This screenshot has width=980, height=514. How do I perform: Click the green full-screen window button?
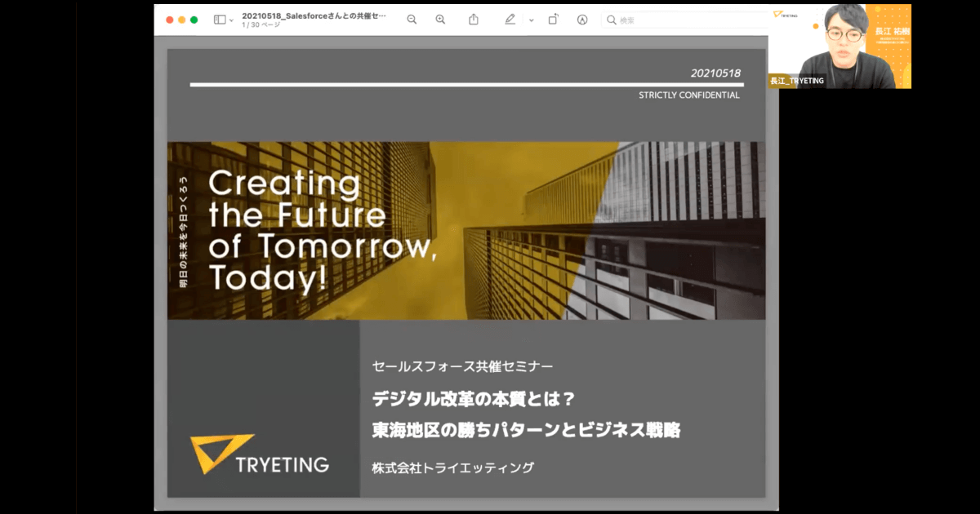[194, 20]
